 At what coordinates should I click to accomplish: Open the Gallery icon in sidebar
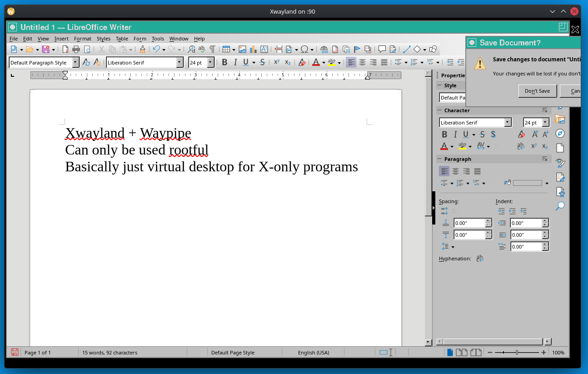[560, 120]
